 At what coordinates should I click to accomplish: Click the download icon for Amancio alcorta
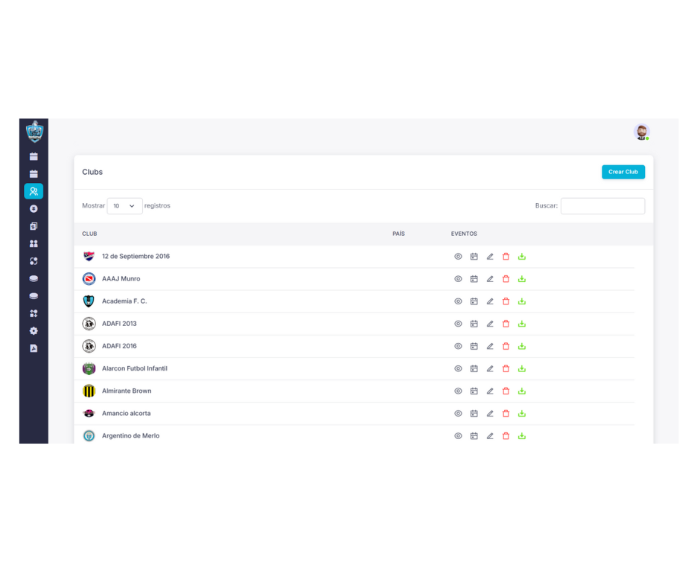click(522, 413)
